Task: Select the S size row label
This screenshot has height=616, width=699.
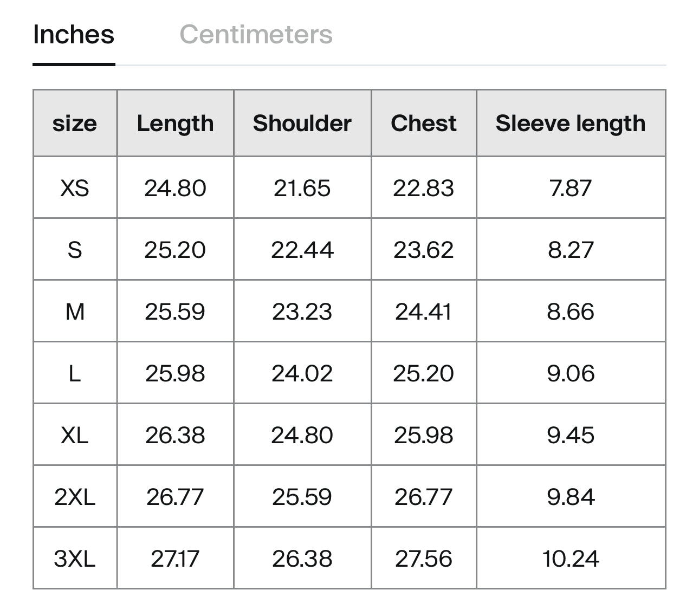Action: click(75, 250)
